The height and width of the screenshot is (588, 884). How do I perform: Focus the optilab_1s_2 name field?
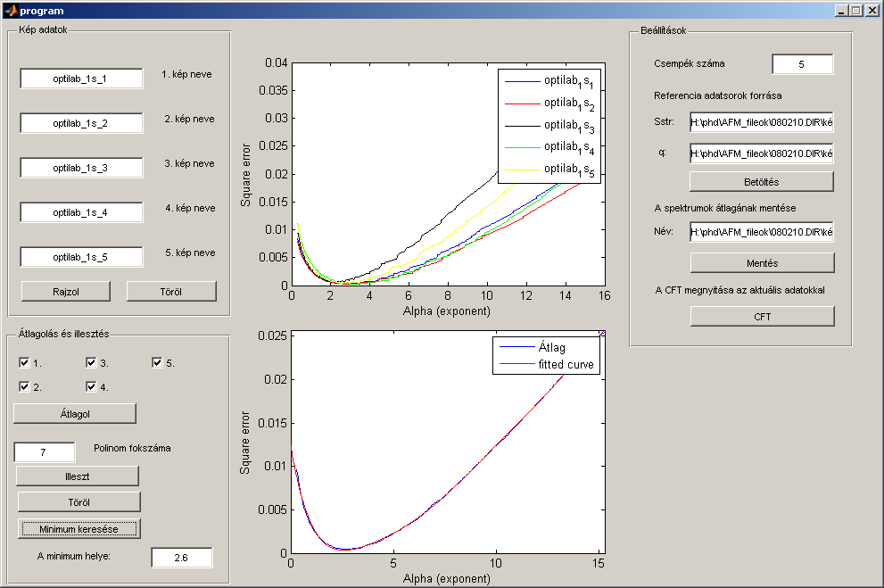click(82, 123)
